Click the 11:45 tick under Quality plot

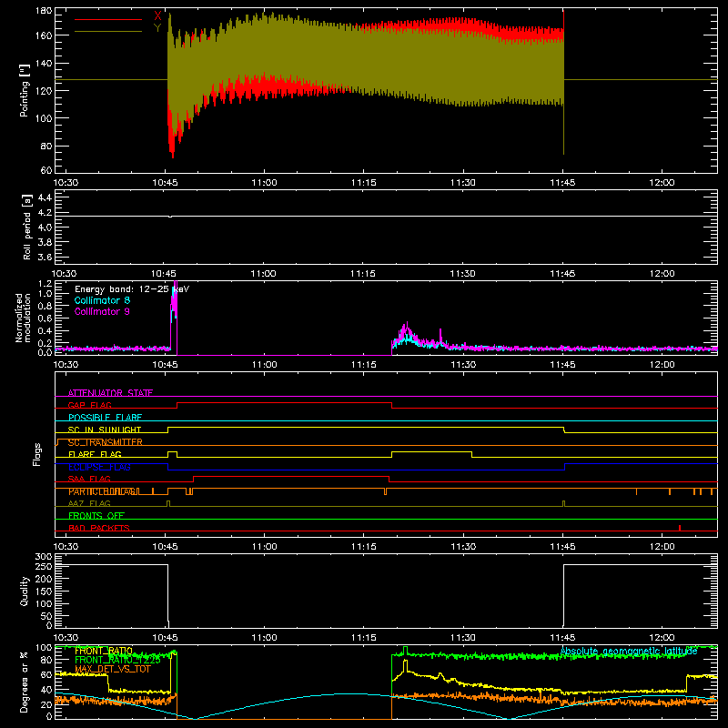click(562, 638)
